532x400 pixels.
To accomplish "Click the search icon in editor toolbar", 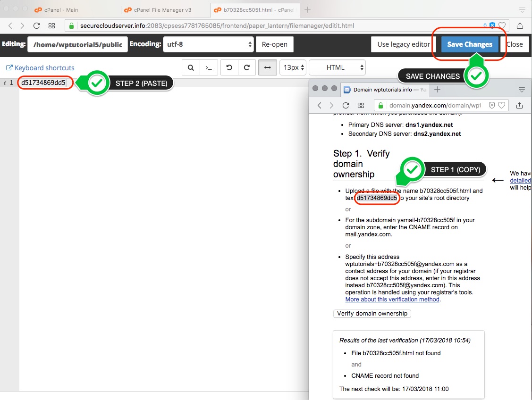I will tap(191, 67).
